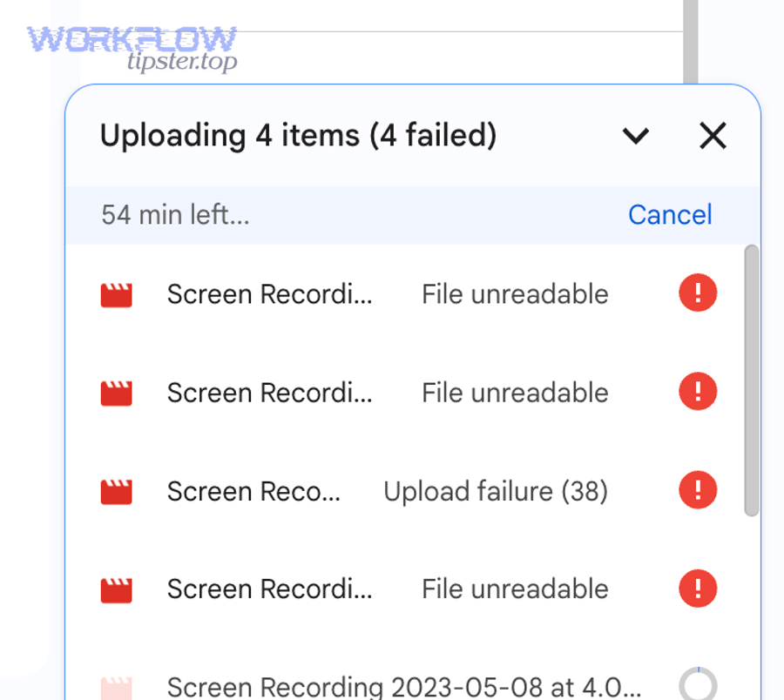Click the red error badge on first unreadable file
The image size is (784, 700).
(697, 293)
